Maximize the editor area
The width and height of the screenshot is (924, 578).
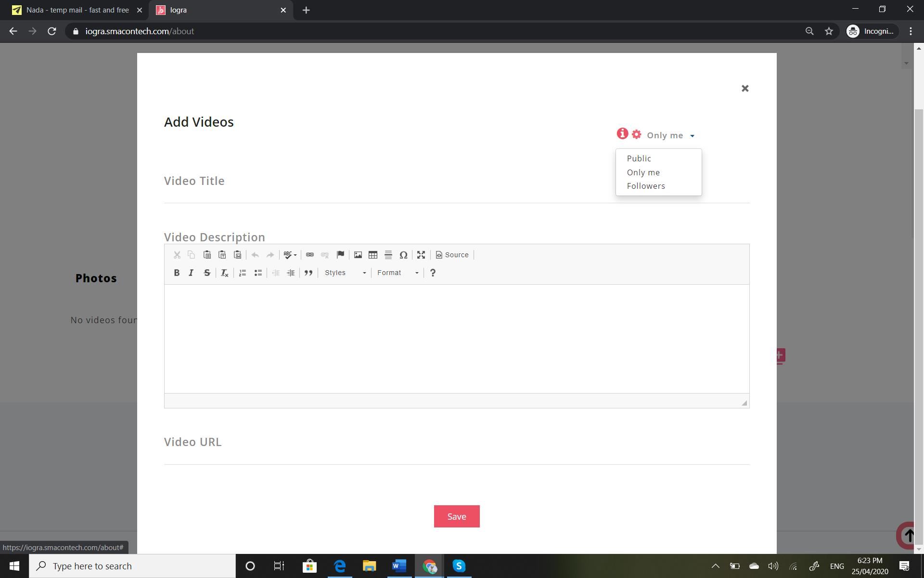pos(421,255)
